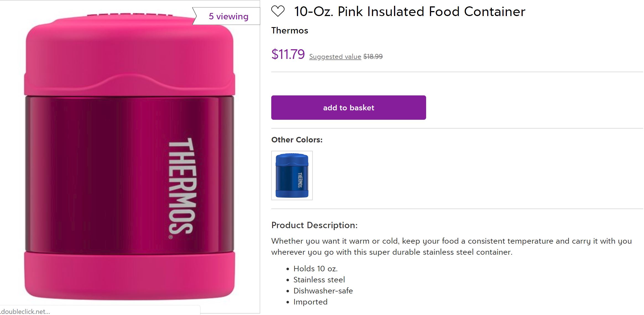644x315 pixels.
Task: Click the Holds 10 oz. bullet
Action: point(315,269)
